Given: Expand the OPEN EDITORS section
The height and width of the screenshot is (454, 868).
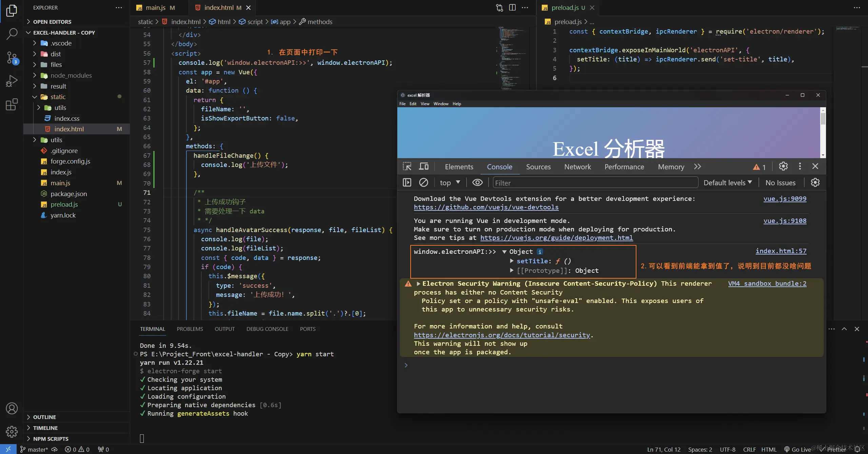Looking at the screenshot, I should [52, 22].
